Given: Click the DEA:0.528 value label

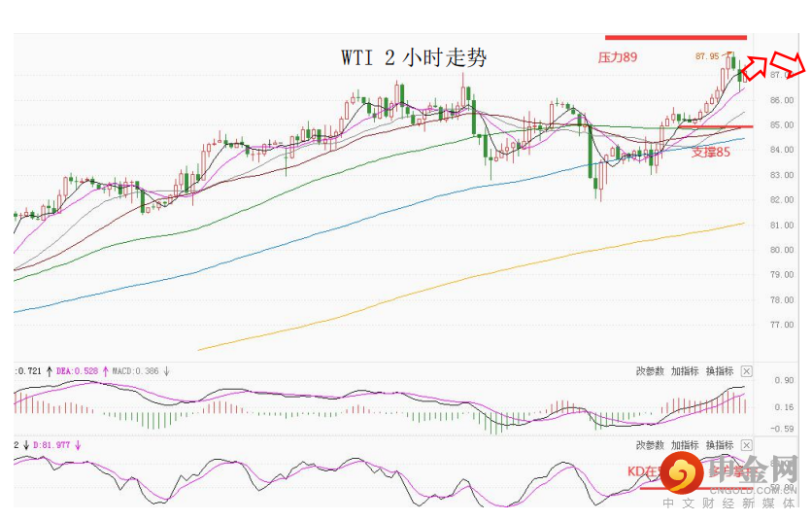Looking at the screenshot, I should pos(77,371).
